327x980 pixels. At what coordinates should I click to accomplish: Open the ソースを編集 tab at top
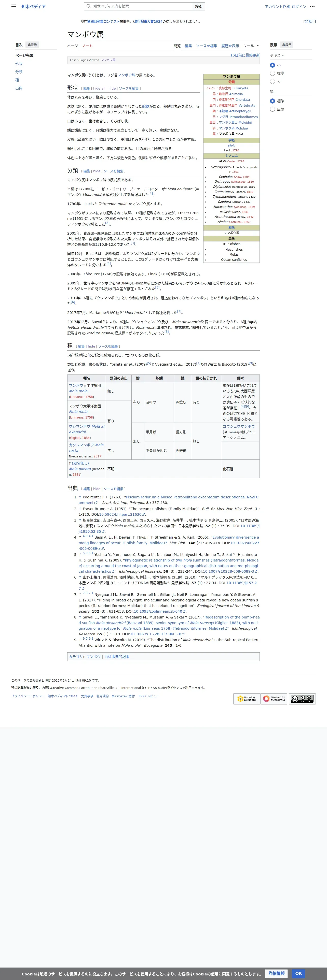click(206, 46)
